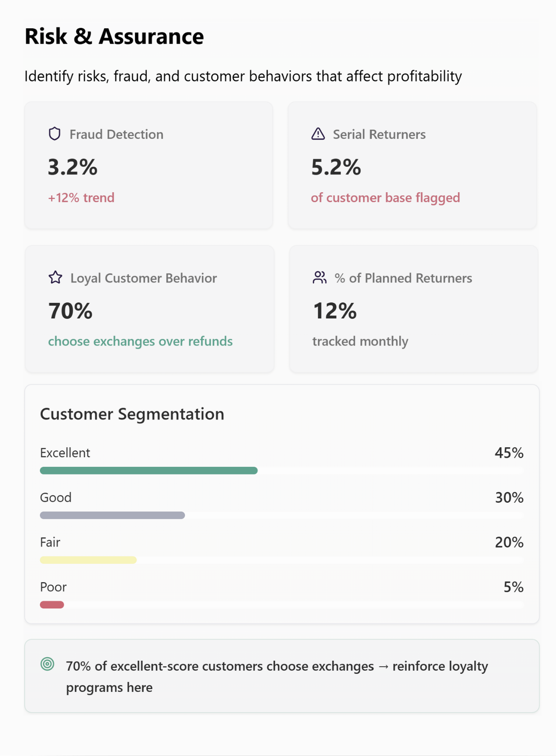Viewport: 556px width, 756px height.
Task: Click the target icon in the insight banner
Action: pyautogui.click(x=47, y=664)
